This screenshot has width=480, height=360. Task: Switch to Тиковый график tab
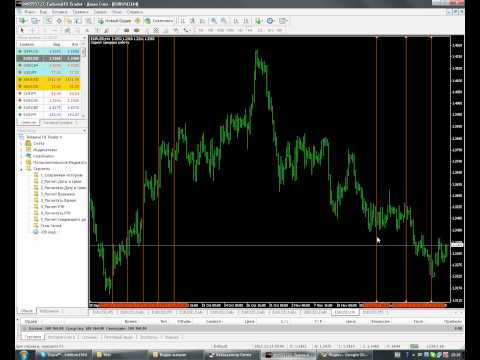click(x=58, y=123)
